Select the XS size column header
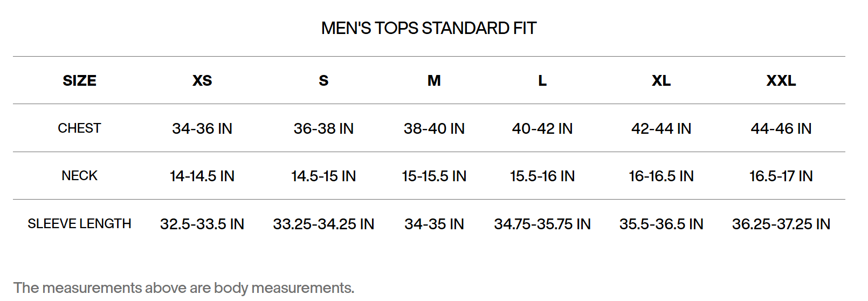Image resolution: width=868 pixels, height=301 pixels. [x=202, y=81]
